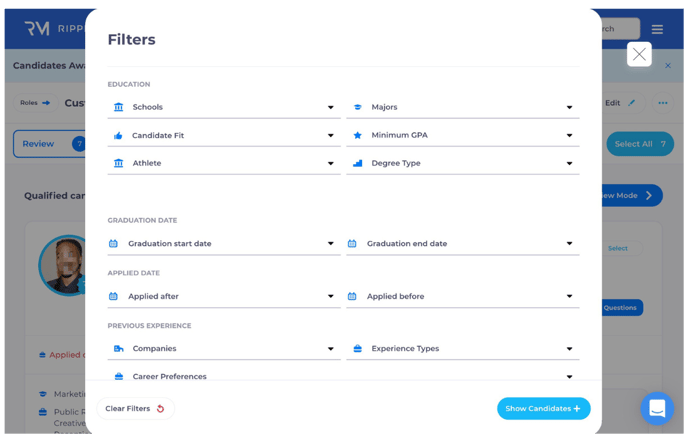The height and width of the screenshot is (437, 688).
Task: Switch to the Review tab
Action: (40, 144)
